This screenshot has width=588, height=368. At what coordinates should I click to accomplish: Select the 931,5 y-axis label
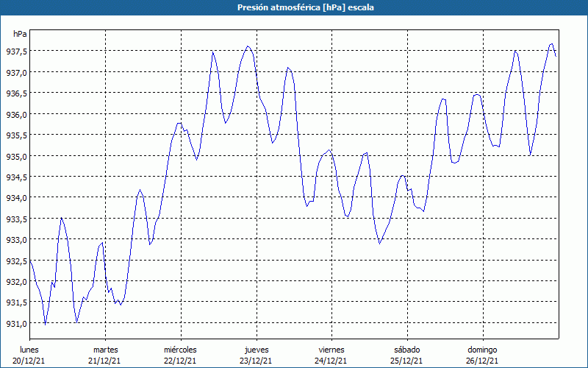[17, 302]
